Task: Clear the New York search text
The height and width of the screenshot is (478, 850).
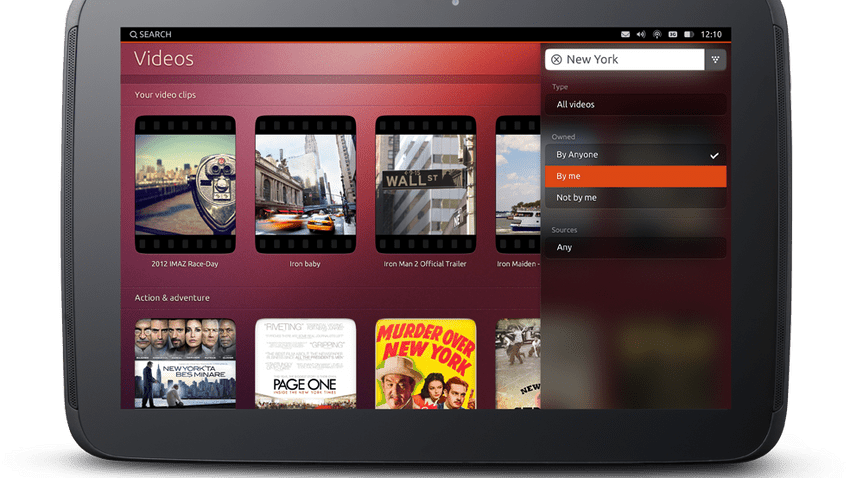Action: coord(556,60)
